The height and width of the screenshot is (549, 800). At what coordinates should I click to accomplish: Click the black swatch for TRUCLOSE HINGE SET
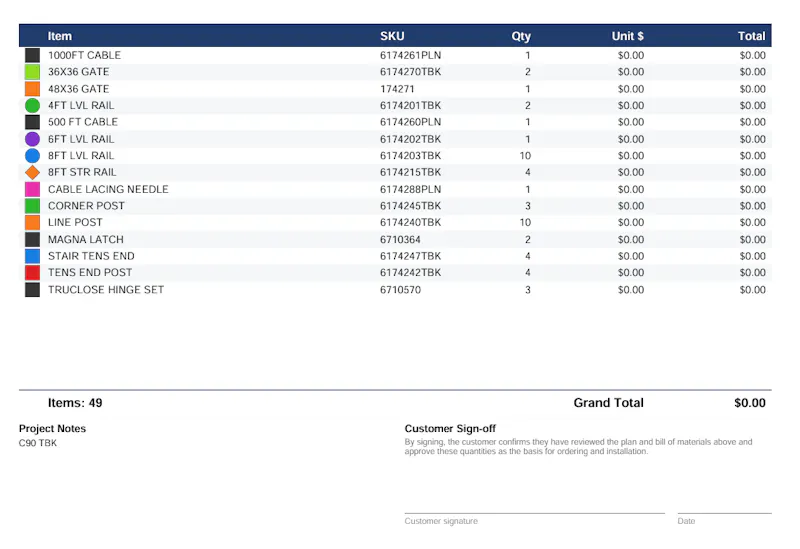point(32,290)
